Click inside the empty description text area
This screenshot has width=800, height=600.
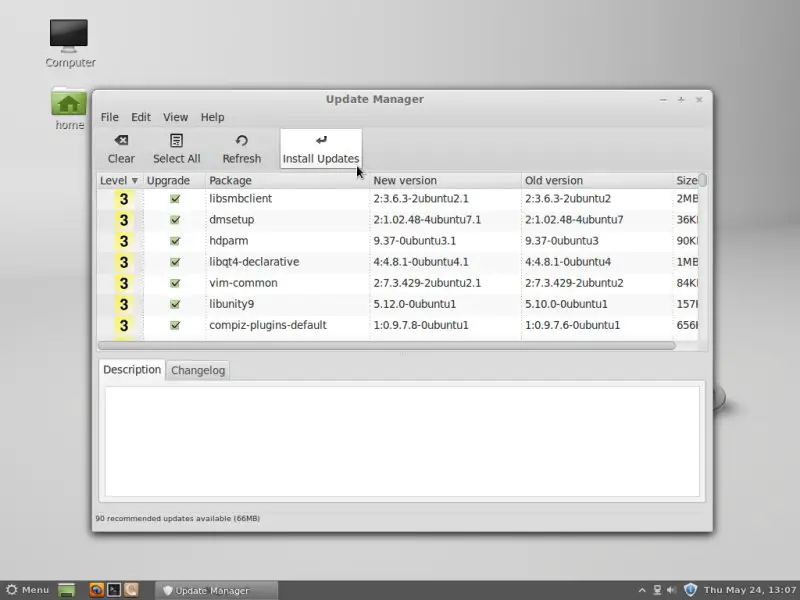402,441
